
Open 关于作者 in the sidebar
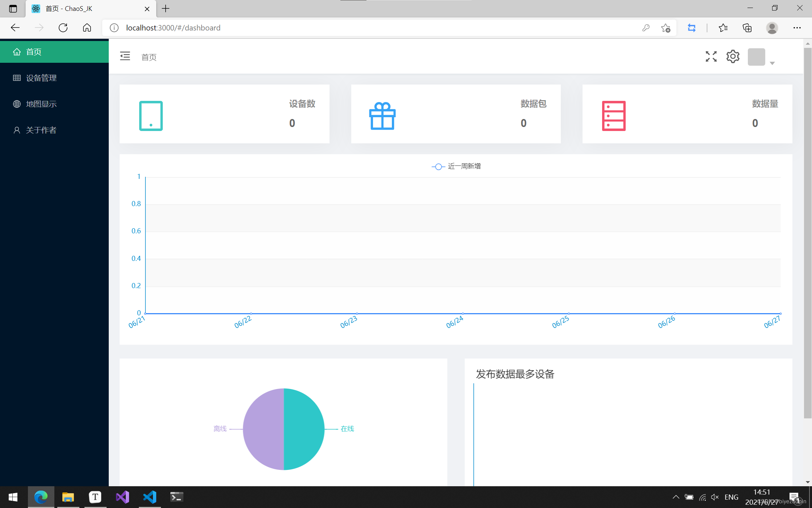tap(41, 130)
